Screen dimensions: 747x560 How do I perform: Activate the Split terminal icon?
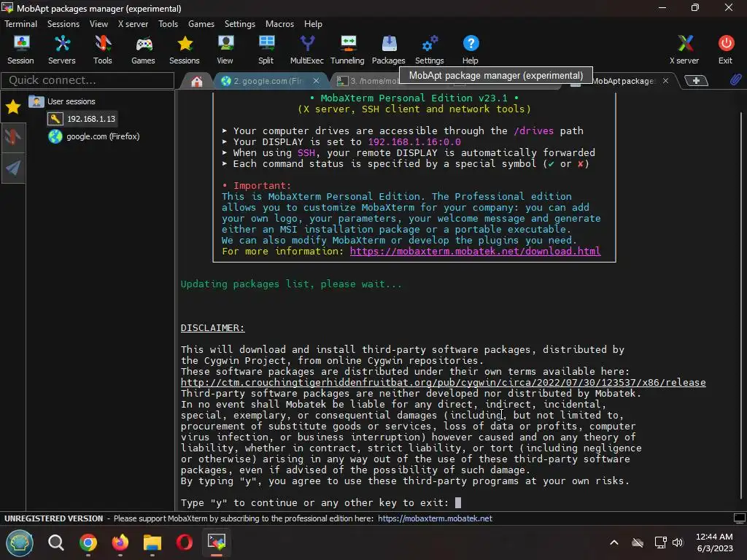pos(266,50)
